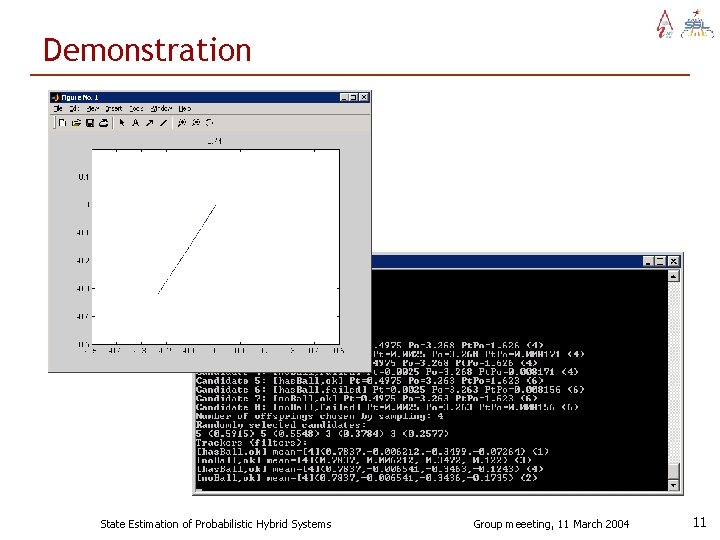Open the Tools menu in Figure window

pos(136,108)
